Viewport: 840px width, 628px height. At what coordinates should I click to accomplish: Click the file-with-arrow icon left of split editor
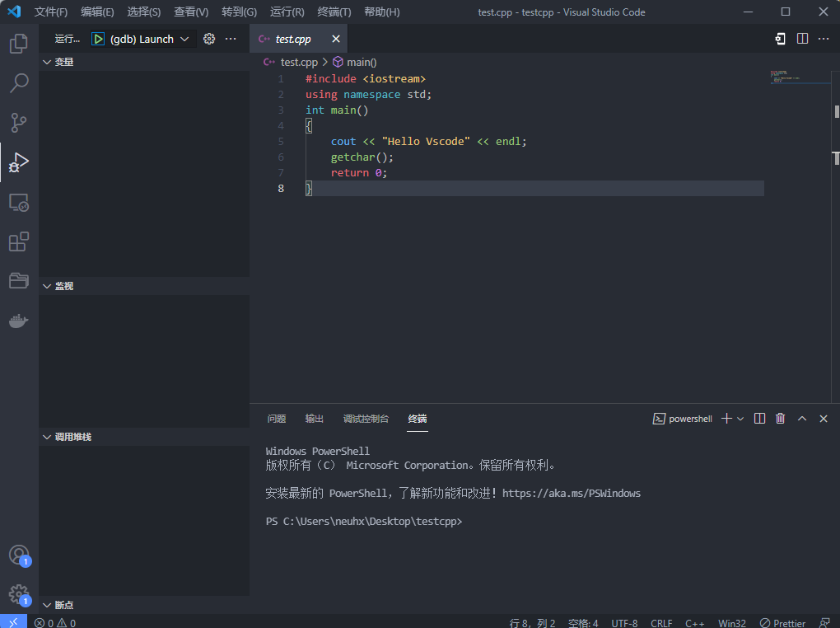[781, 39]
